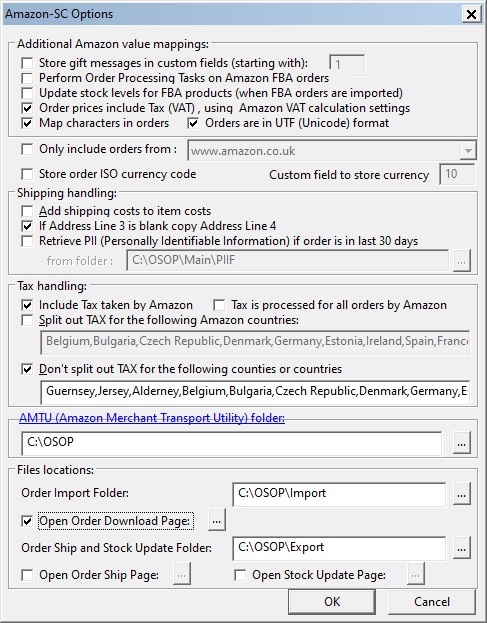Uncheck Open Order Download Page
Viewport: 487px width, 623px height.
click(x=27, y=521)
